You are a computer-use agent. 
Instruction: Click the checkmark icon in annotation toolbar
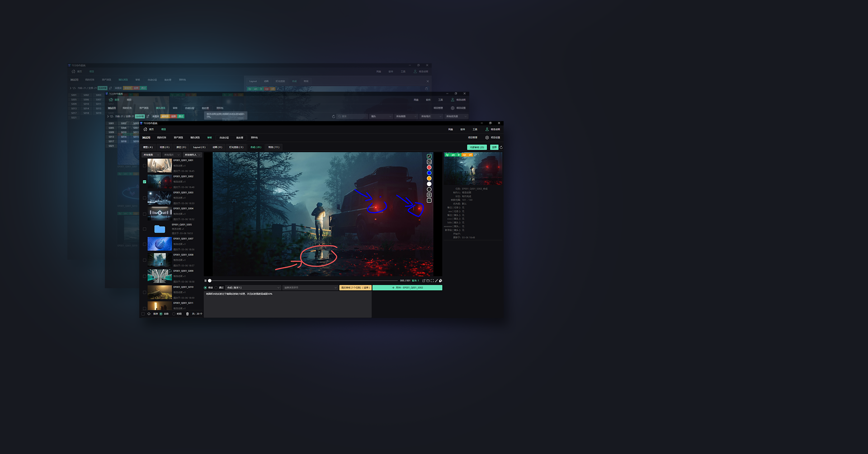point(429,201)
